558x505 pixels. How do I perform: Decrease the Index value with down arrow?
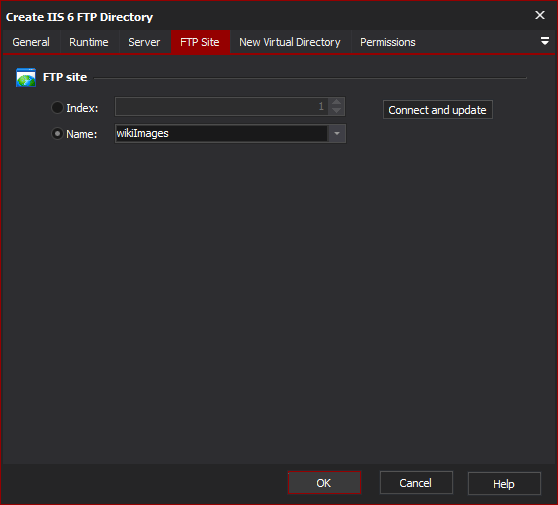(x=336, y=111)
